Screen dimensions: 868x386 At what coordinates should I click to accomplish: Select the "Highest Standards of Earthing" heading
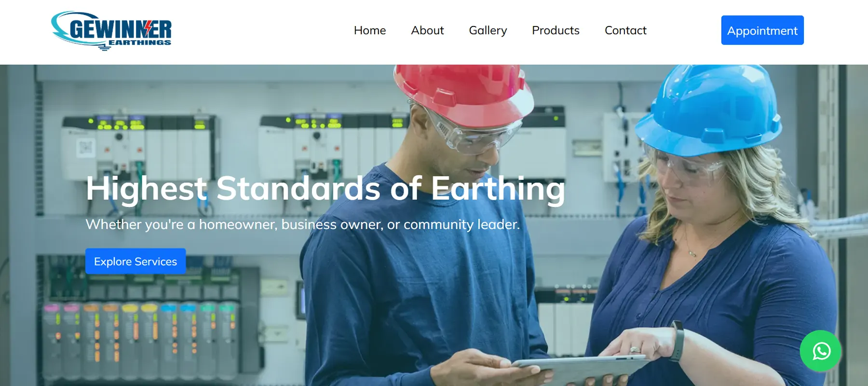[325, 189]
